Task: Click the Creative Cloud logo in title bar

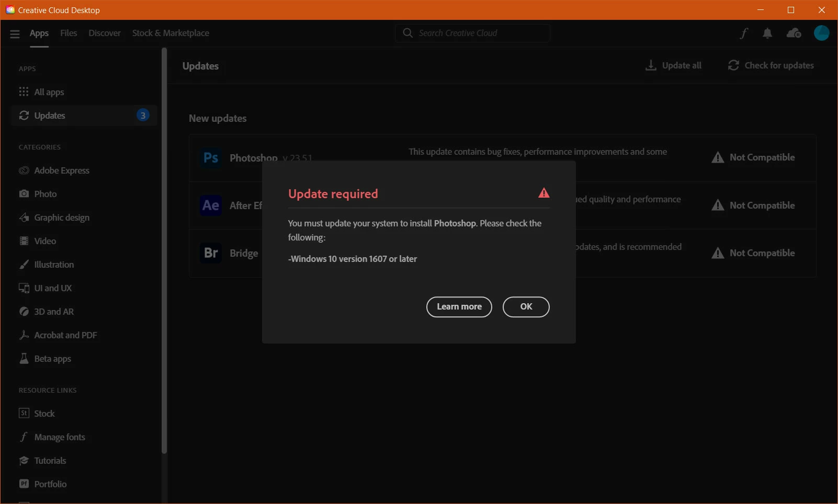Action: tap(10, 10)
